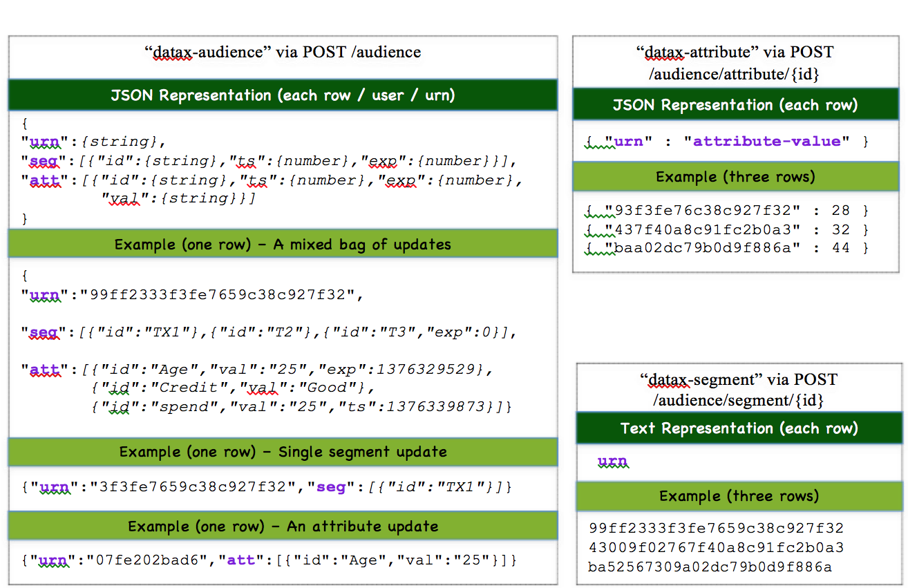This screenshot has width=908, height=588.
Task: Select the 'Single segment update' example header
Action: pyautogui.click(x=283, y=452)
